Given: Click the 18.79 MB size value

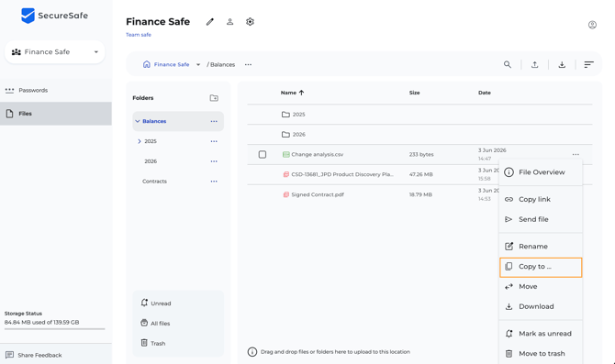Looking at the screenshot, I should (420, 194).
